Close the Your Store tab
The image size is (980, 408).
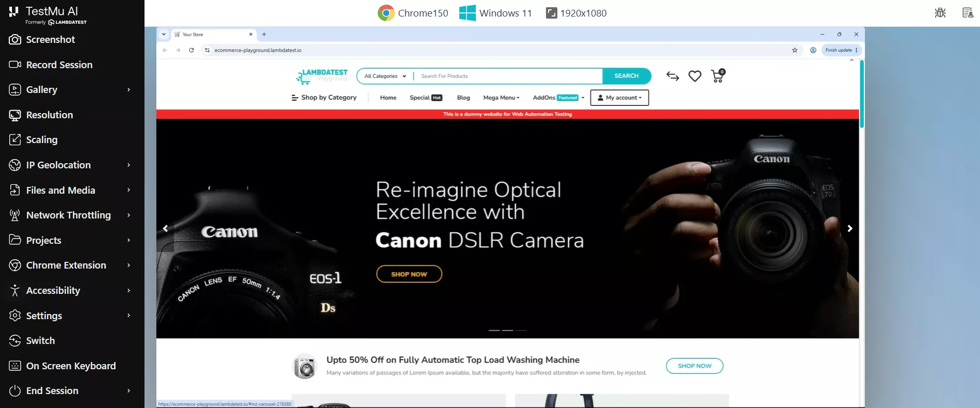point(251,34)
